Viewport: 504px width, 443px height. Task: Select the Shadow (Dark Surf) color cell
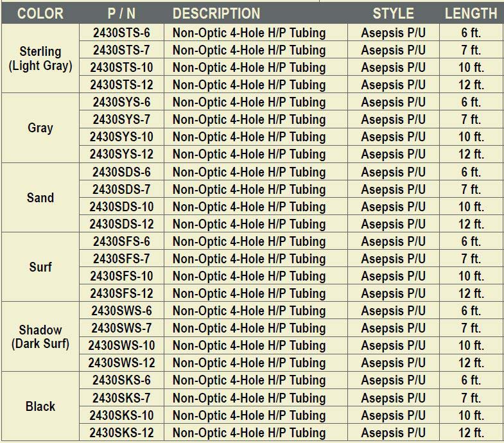[40, 336]
